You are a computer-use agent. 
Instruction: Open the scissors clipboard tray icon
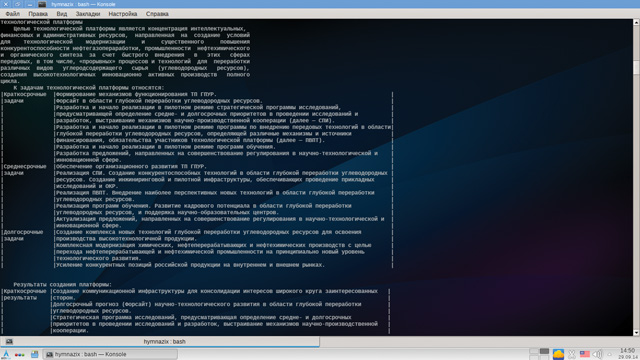[x=572, y=354]
